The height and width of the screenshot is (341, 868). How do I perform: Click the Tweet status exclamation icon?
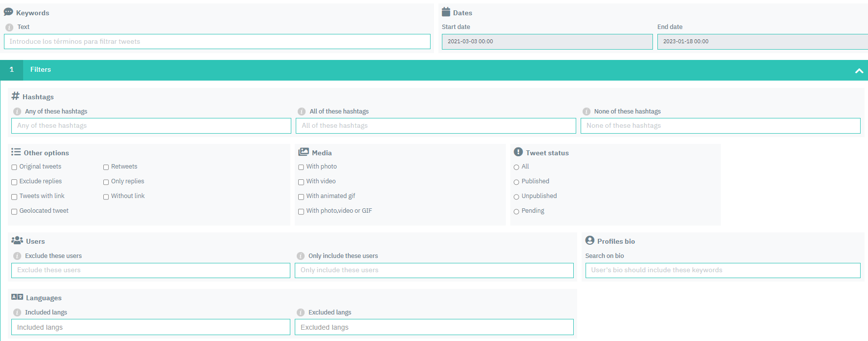[x=518, y=152]
